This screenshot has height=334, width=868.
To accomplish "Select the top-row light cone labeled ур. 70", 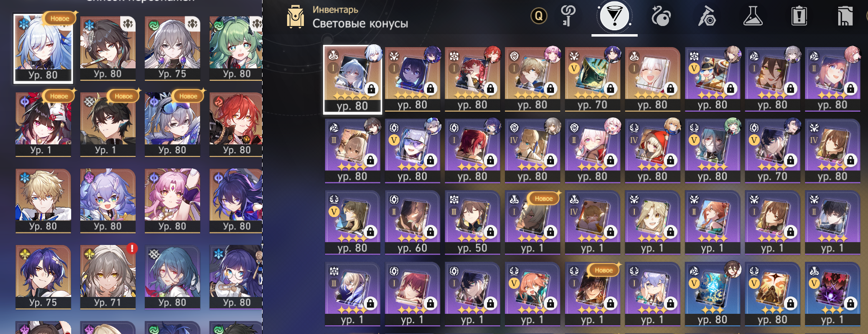I will [x=592, y=79].
